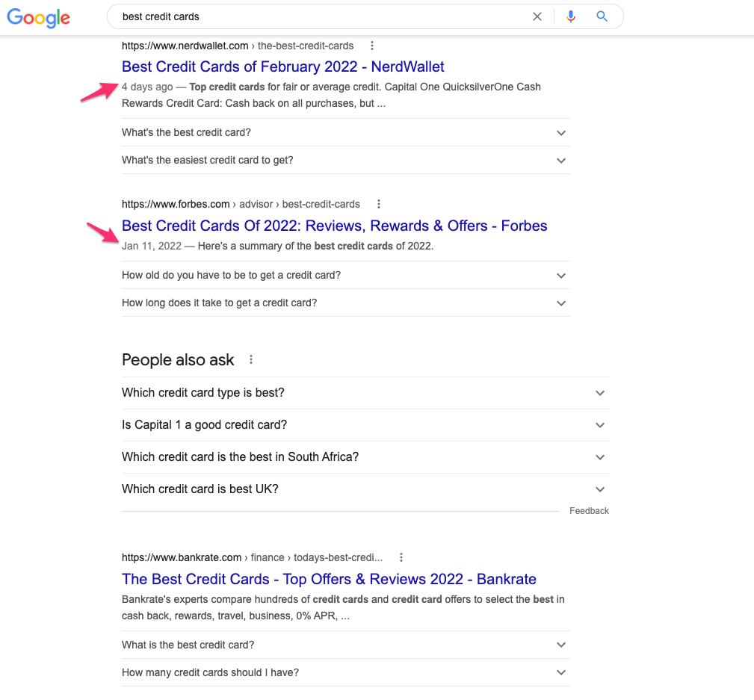Image resolution: width=754 pixels, height=700 pixels.
Task: Expand How old do you have to be question
Action: [346, 275]
